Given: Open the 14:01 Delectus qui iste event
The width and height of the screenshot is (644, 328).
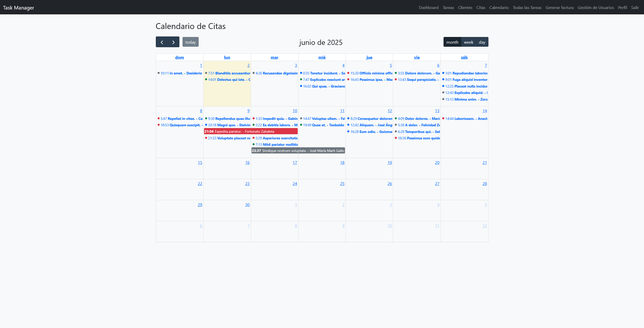Looking at the screenshot, I should tap(227, 80).
